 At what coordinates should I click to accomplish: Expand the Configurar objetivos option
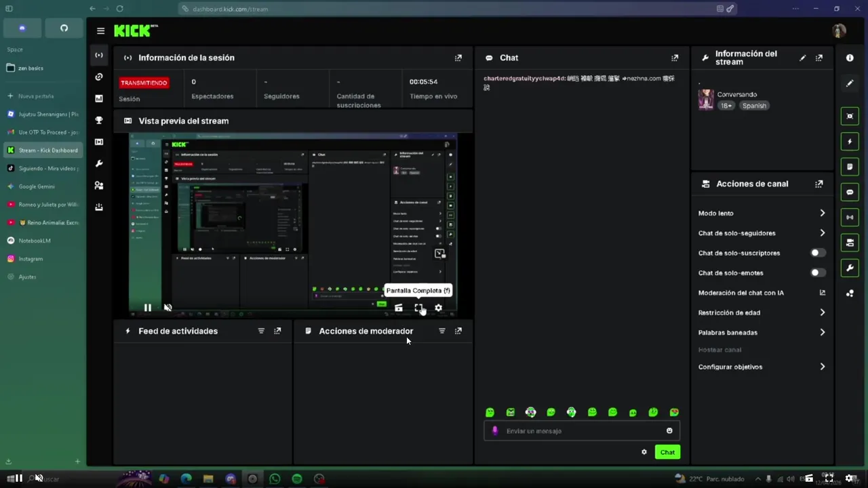(762, 367)
